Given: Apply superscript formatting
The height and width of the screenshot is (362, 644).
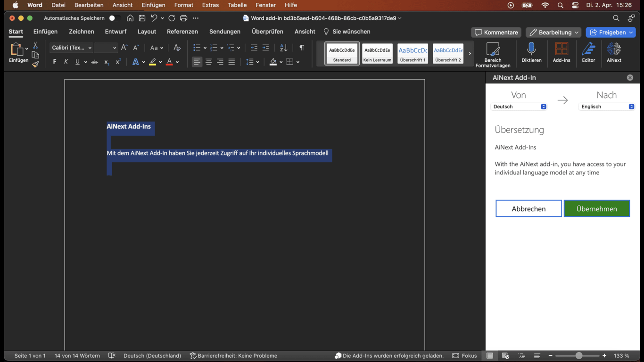Looking at the screenshot, I should tap(118, 62).
